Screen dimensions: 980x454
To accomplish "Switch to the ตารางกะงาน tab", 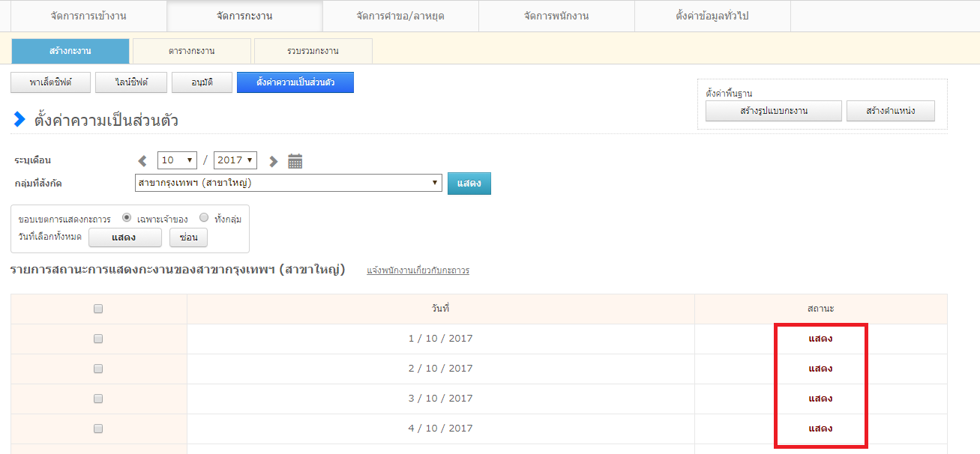I will tap(192, 51).
